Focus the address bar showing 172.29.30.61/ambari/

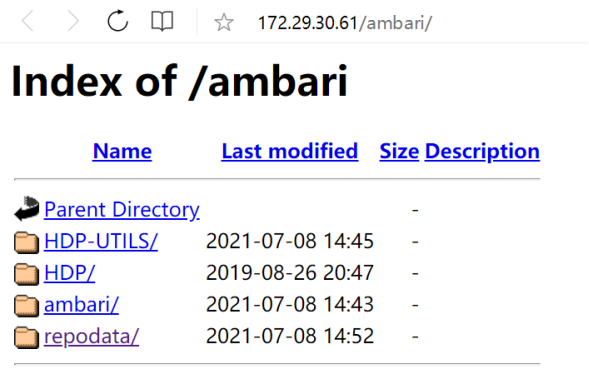click(x=345, y=23)
